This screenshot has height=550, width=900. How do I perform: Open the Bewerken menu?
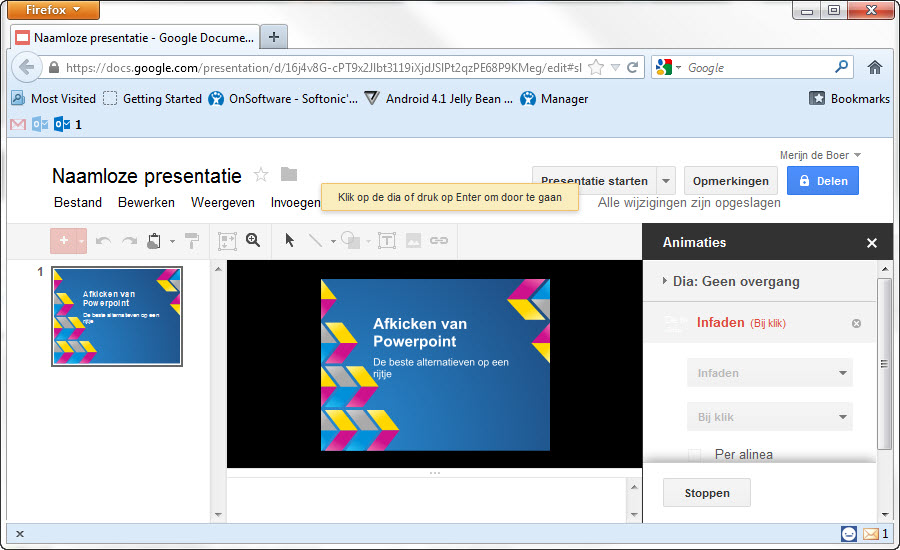click(146, 202)
